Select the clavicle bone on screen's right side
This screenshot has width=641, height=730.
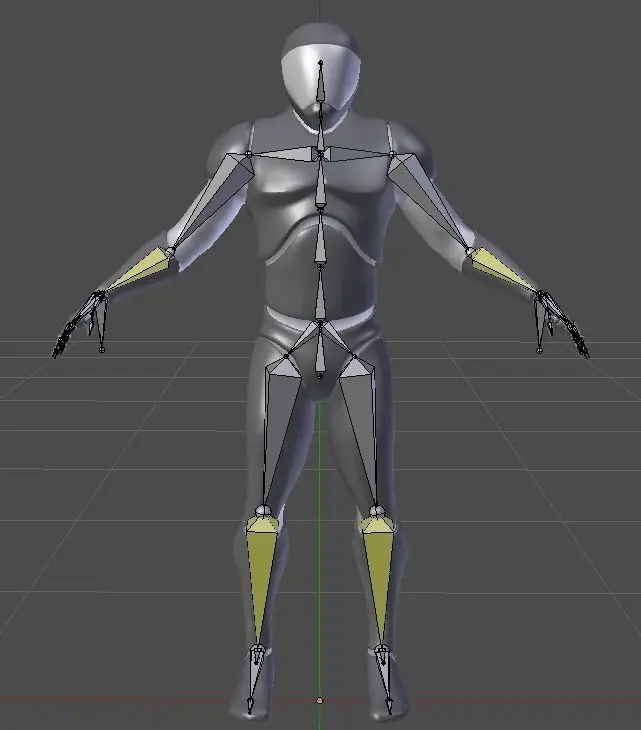[x=356, y=153]
